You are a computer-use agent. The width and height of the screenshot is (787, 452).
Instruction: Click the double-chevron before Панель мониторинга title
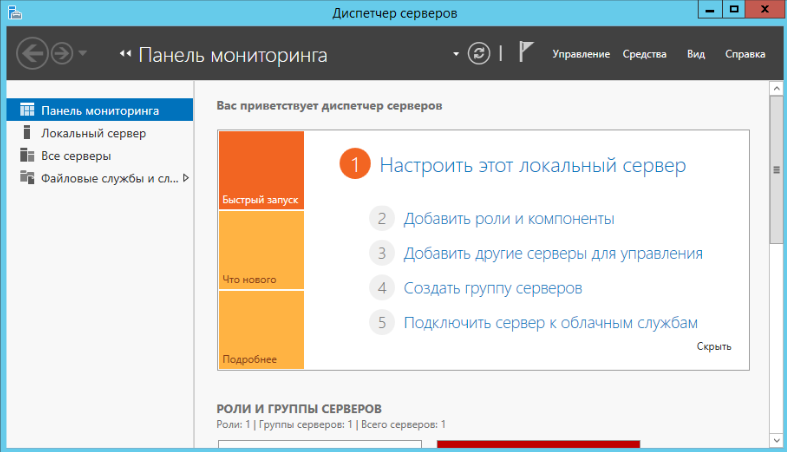[125, 54]
